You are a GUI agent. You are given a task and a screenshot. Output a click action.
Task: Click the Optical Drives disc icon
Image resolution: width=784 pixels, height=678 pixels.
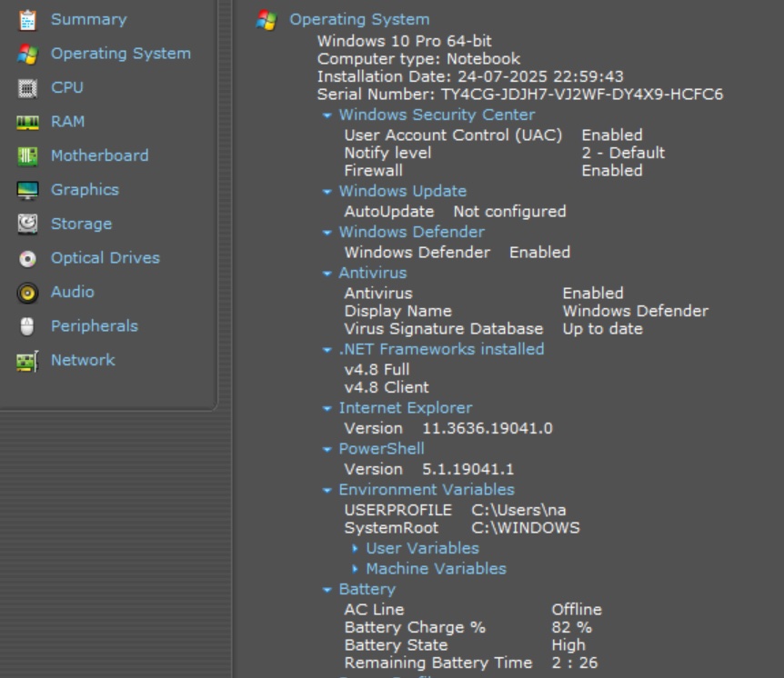tap(27, 258)
